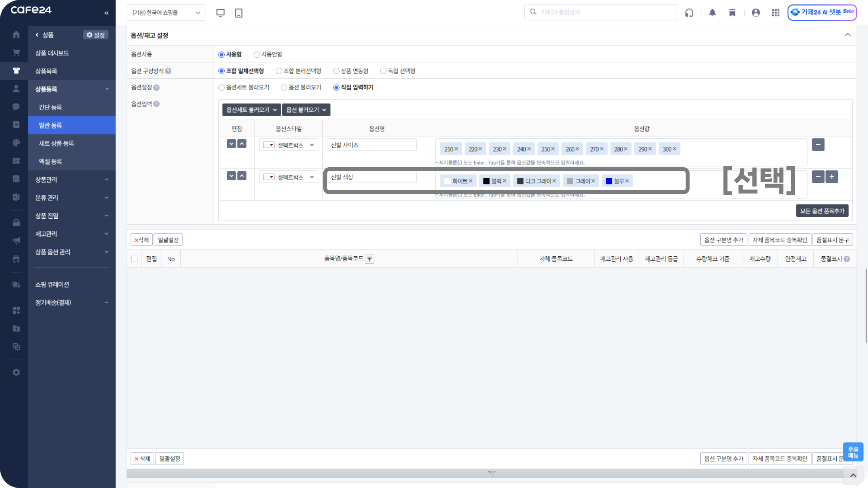Open the apps grid icon

pyautogui.click(x=775, y=13)
